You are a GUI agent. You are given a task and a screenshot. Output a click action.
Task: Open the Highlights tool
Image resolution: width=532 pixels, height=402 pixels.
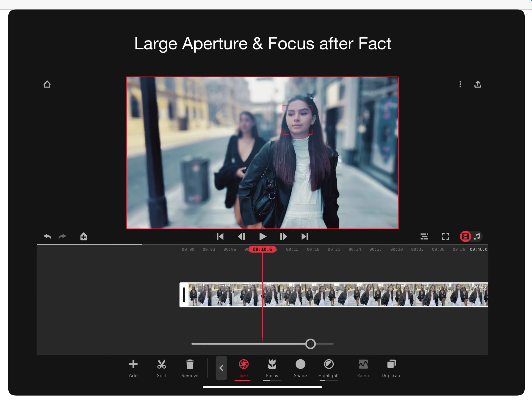(328, 364)
